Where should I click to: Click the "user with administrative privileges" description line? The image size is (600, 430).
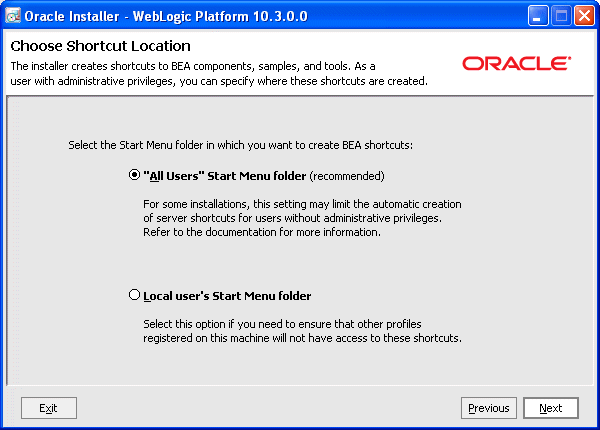(219, 81)
